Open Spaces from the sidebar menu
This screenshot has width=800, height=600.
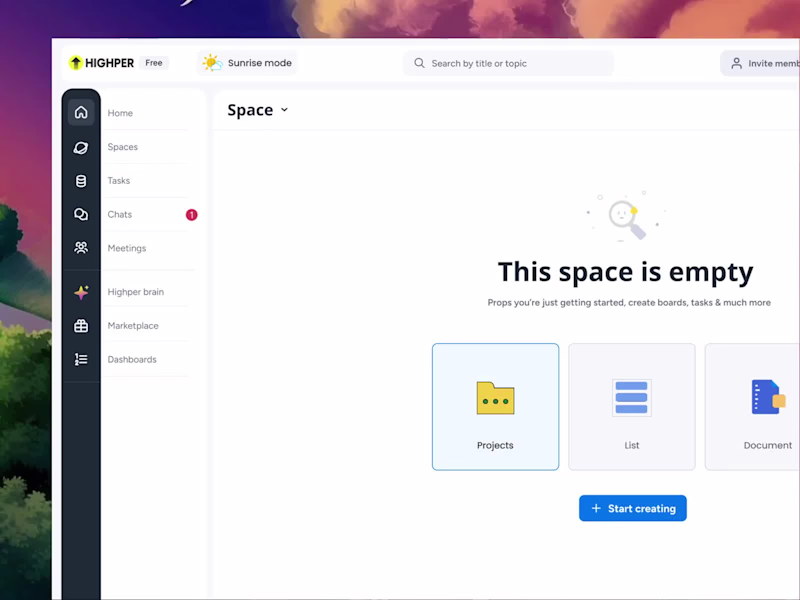click(x=122, y=147)
